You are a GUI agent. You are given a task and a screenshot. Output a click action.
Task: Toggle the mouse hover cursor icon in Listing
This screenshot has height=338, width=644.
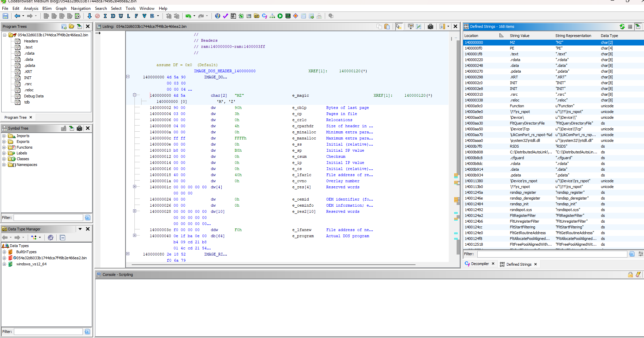click(399, 26)
